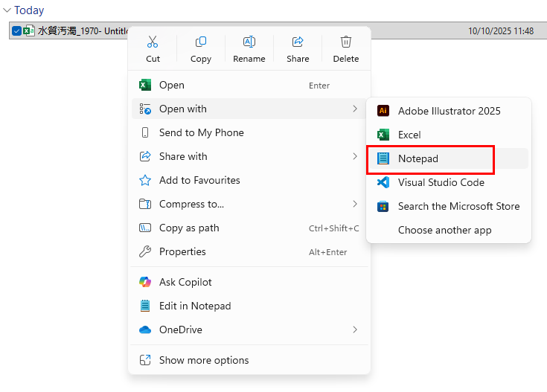This screenshot has height=392, width=547.
Task: Select Visual Studio Code to open file
Action: coord(441,182)
